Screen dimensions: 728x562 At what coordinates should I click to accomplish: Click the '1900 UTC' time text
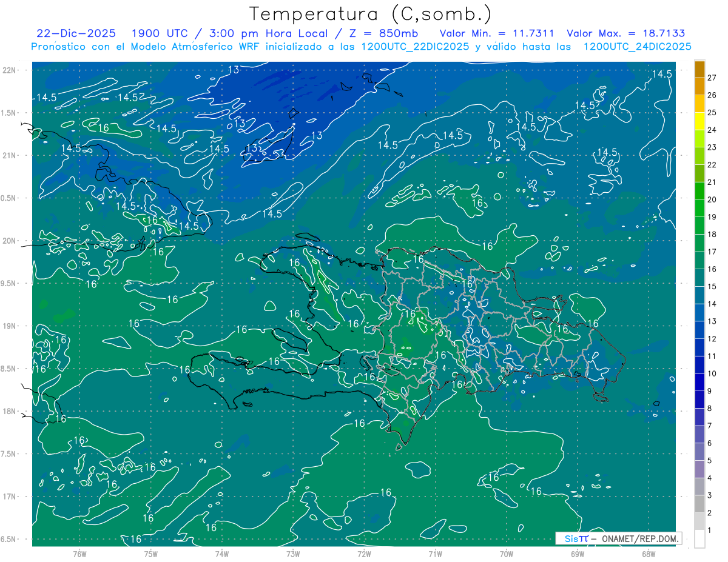coord(160,33)
